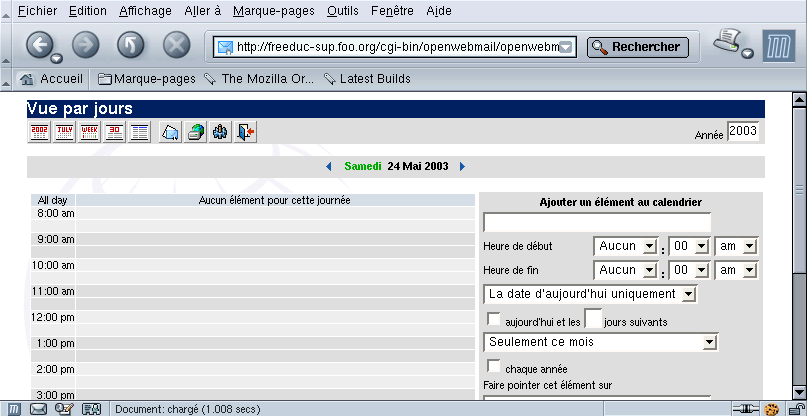Go to previous day arrow
The image size is (807, 416).
329,167
